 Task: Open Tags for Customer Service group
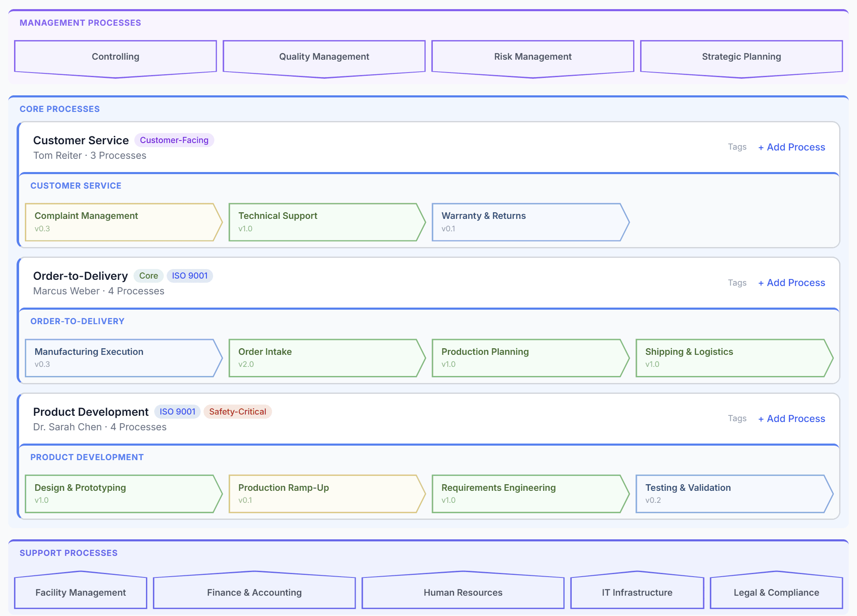point(737,147)
